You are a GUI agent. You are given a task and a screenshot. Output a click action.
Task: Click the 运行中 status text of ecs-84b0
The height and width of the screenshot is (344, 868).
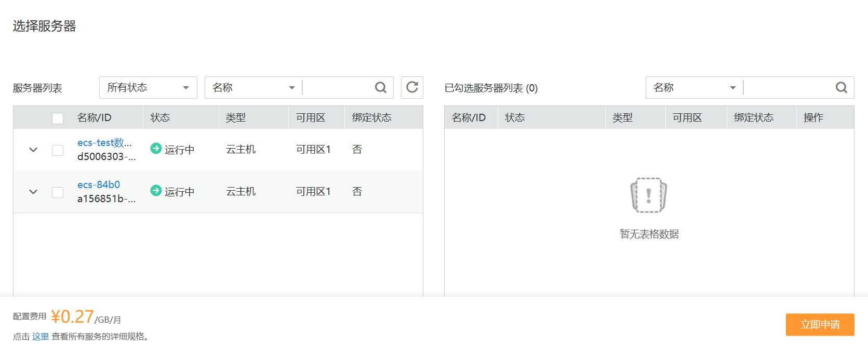[x=179, y=192]
